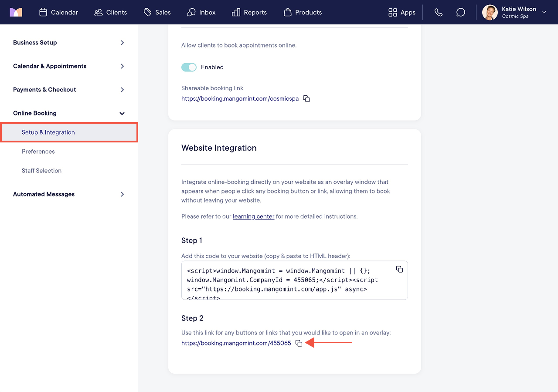Open the Sales menu

[x=163, y=12]
